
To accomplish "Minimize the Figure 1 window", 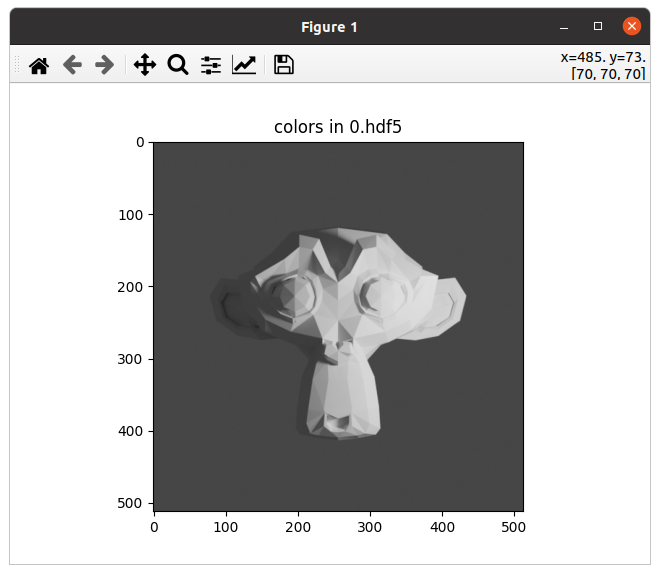I will (x=564, y=27).
